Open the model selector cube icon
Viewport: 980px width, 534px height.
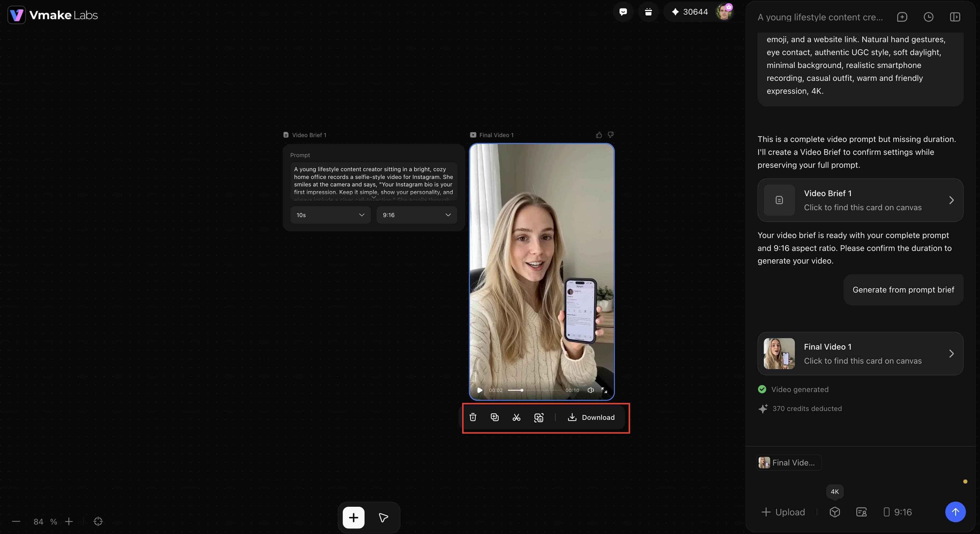pos(835,512)
